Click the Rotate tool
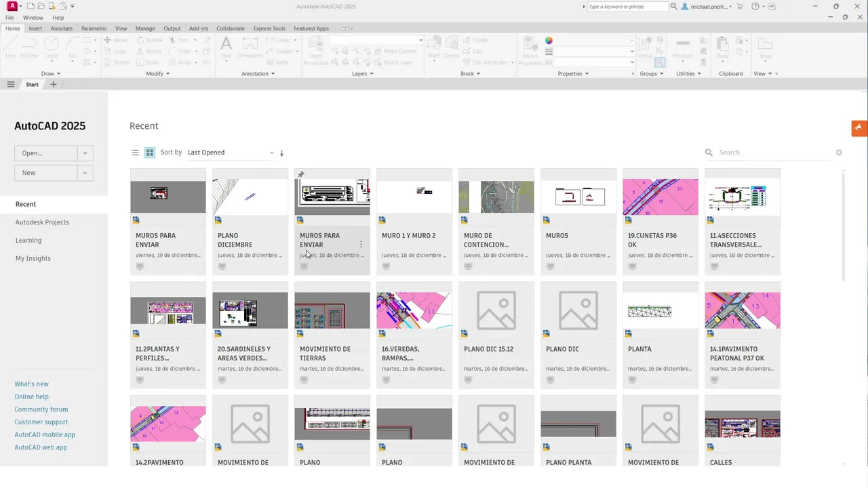This screenshot has width=868, height=488. coord(150,40)
